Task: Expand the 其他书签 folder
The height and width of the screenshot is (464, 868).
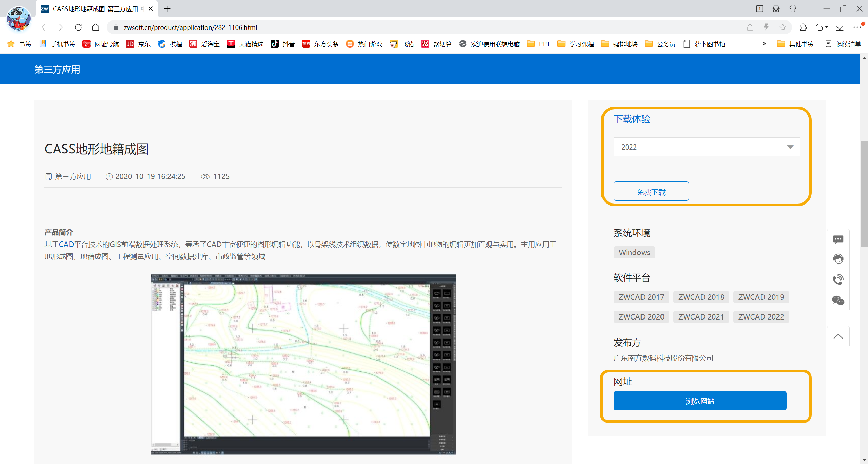Action: [795, 44]
